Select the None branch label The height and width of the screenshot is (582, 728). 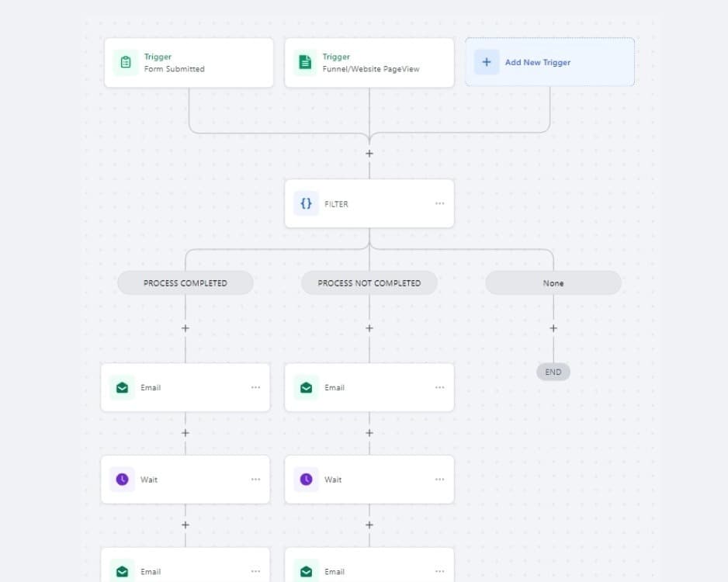coord(553,283)
